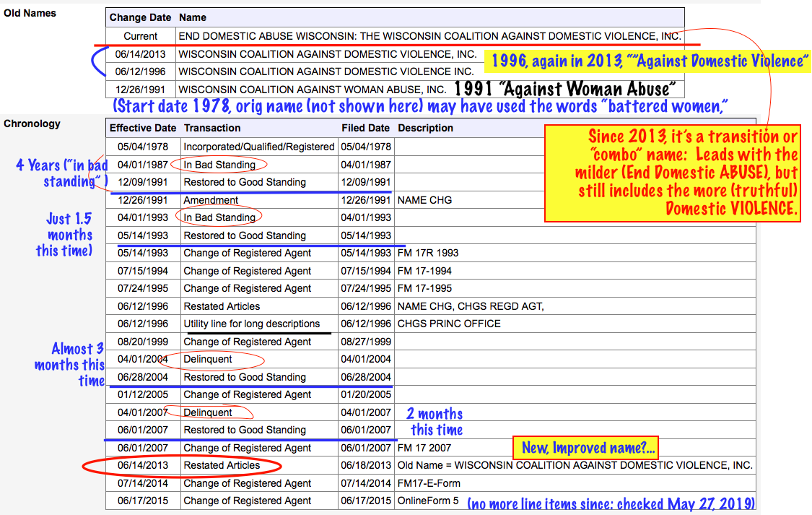Image resolution: width=812 pixels, height=515 pixels.
Task: Click 'Utility line for long descriptions' entry
Action: point(252,324)
